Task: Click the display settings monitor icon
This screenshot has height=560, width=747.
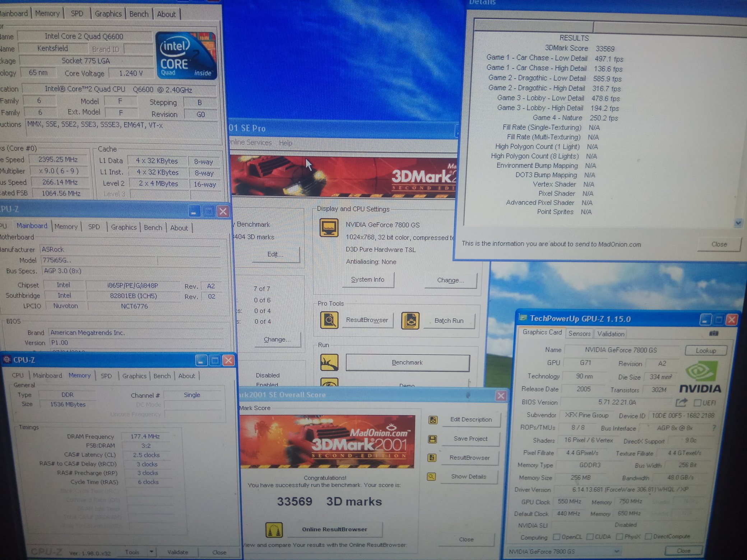Action: pyautogui.click(x=329, y=228)
